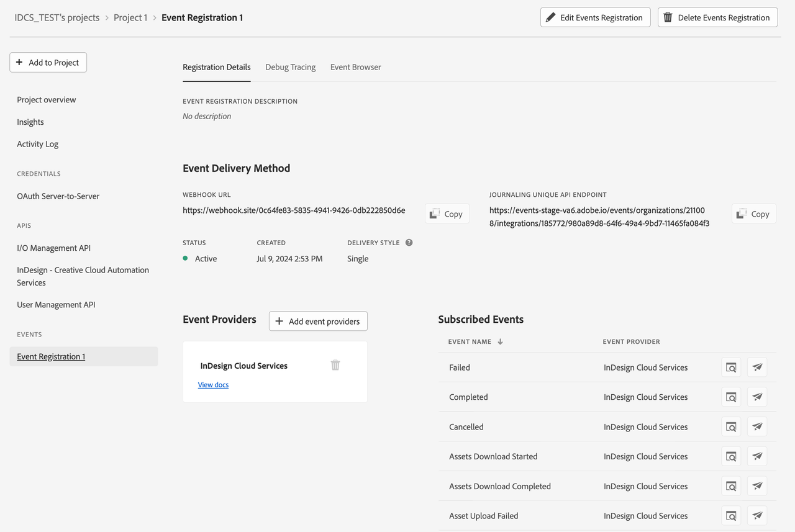
Task: Open InDesign - Creative Cloud Automation Services
Action: pos(83,276)
